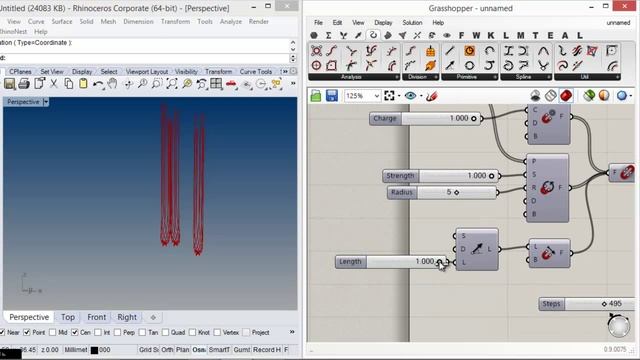
Task: Switch to the Front viewport tab
Action: point(96,317)
